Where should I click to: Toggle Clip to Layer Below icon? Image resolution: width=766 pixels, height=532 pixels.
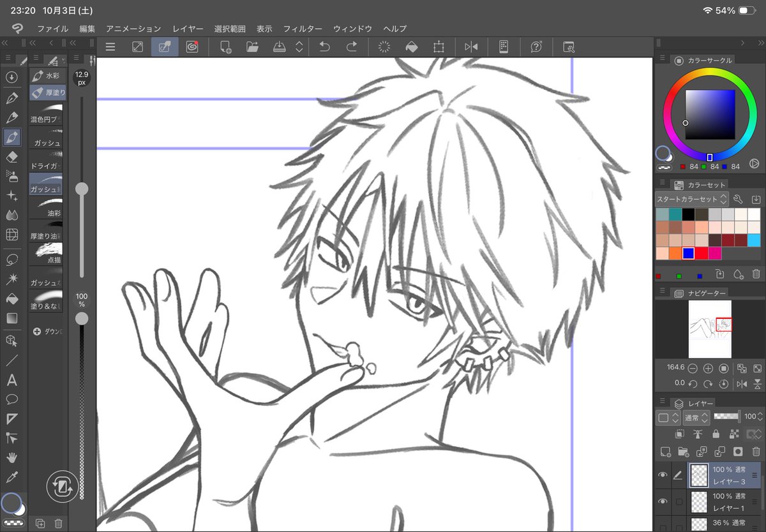coord(680,434)
